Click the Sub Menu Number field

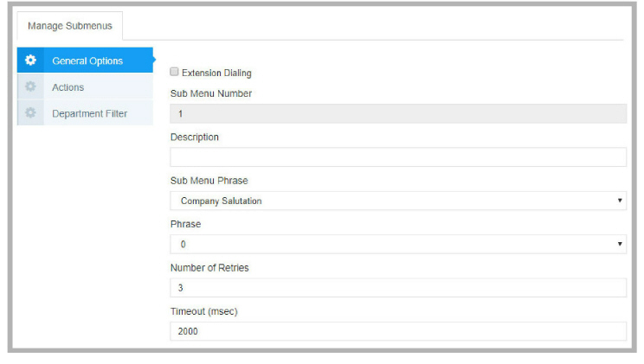(x=398, y=113)
